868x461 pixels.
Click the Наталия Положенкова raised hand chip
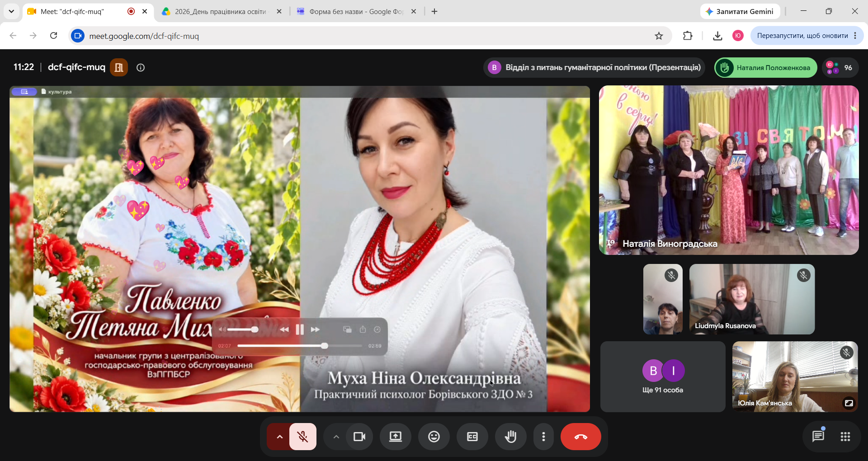(x=766, y=67)
